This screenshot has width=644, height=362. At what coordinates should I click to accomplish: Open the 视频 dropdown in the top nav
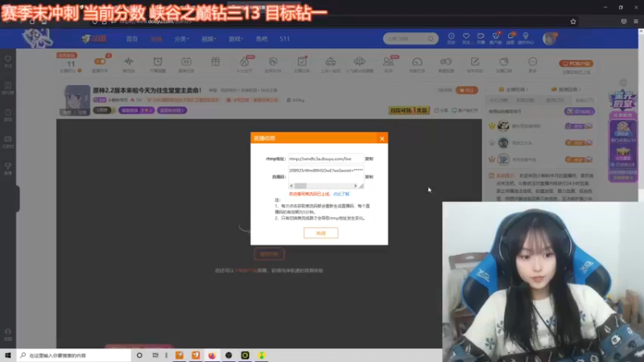(208, 39)
